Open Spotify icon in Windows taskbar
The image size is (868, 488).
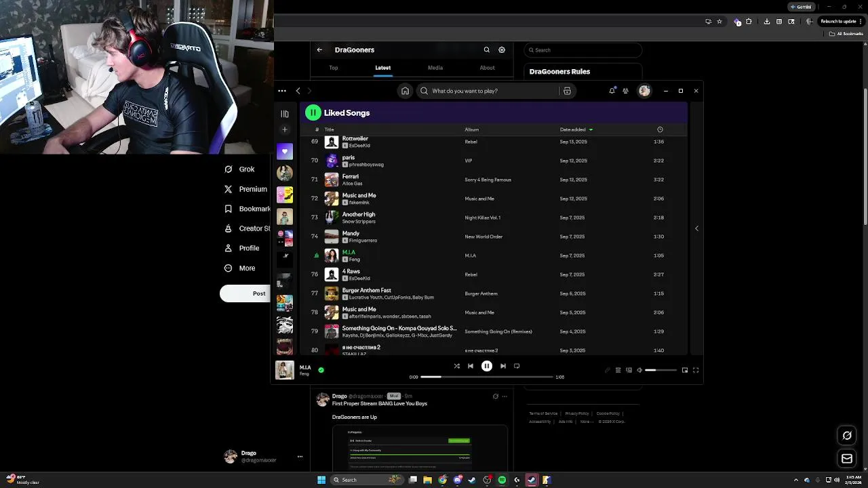pyautogui.click(x=502, y=480)
